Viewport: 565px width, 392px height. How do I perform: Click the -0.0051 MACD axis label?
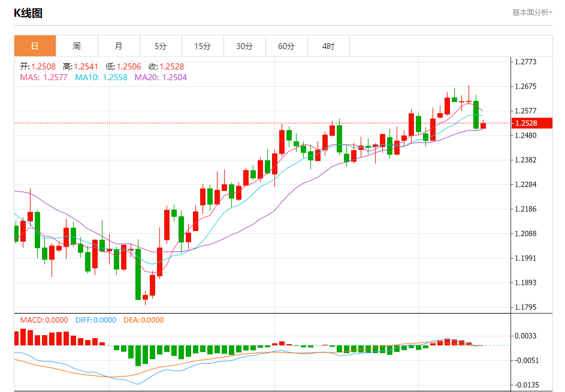(525, 360)
